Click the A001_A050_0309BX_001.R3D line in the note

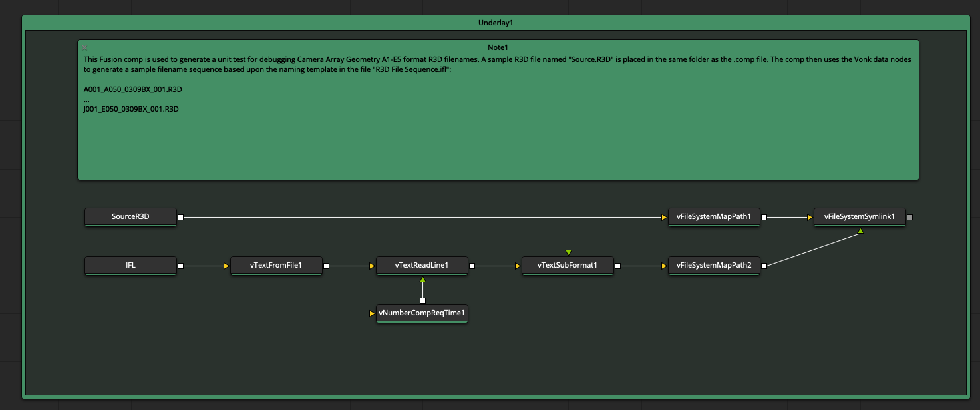133,89
